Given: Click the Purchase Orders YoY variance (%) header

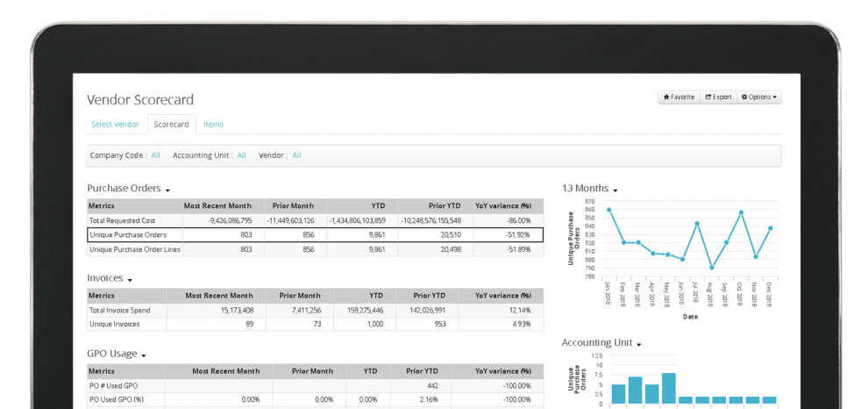Looking at the screenshot, I should (503, 205).
